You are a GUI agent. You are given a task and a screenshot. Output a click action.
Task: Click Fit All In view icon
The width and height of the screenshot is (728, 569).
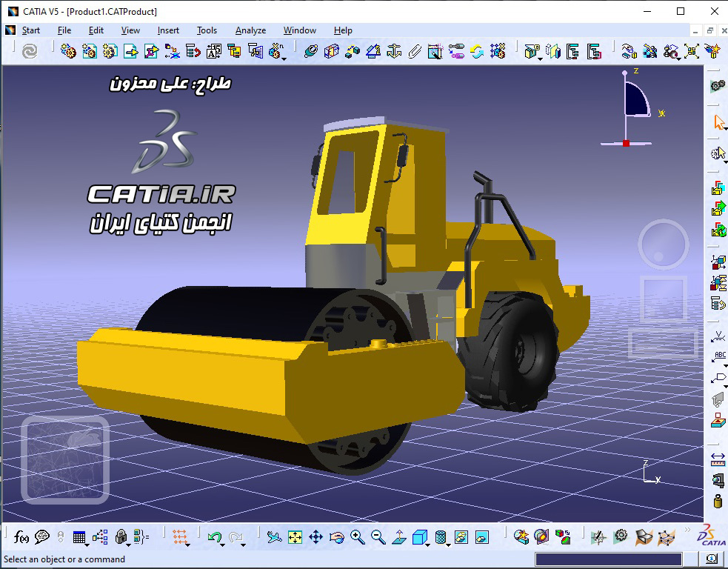(x=295, y=537)
